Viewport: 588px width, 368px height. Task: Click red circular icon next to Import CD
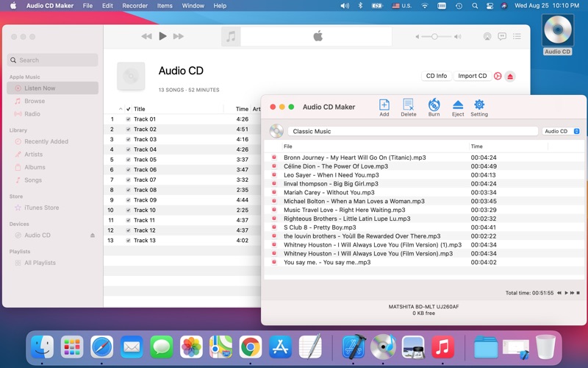[498, 76]
